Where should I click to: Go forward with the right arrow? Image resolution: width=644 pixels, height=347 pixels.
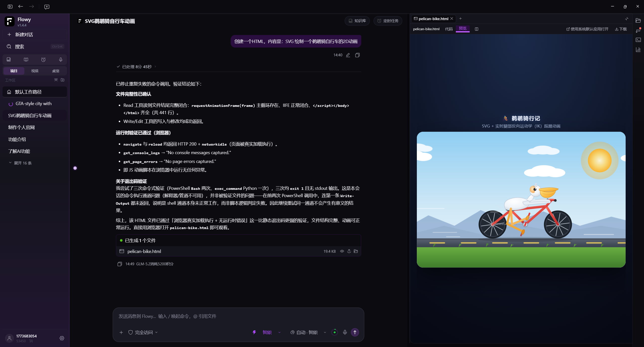(31, 7)
